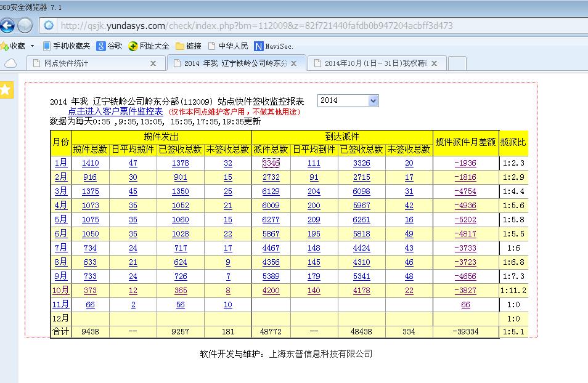Open the NaviSec bookmark

pyautogui.click(x=274, y=46)
